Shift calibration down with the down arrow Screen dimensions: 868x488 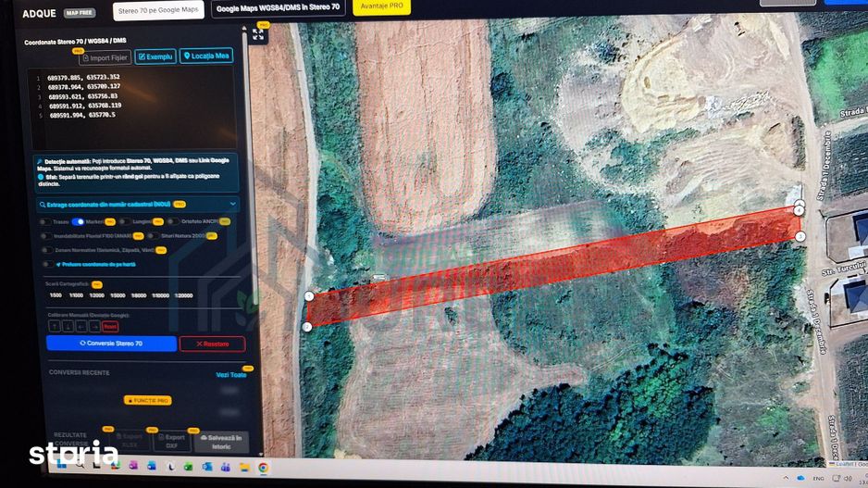(x=68, y=327)
